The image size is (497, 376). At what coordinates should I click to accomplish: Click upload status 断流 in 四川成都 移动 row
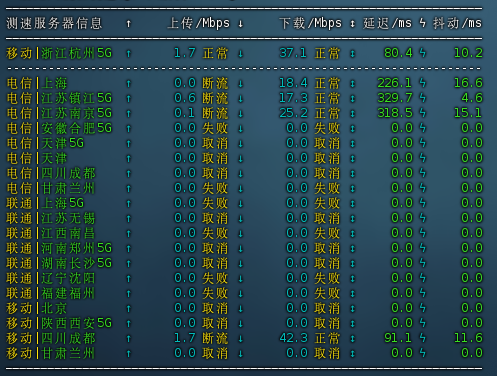(215, 338)
